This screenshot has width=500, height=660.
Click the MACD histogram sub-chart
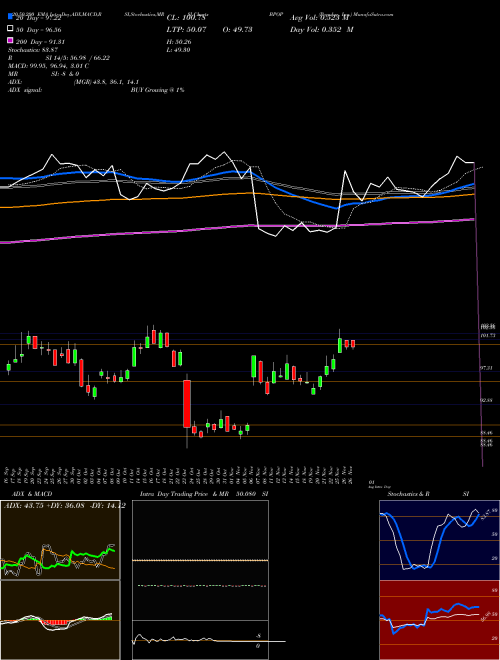click(x=60, y=620)
